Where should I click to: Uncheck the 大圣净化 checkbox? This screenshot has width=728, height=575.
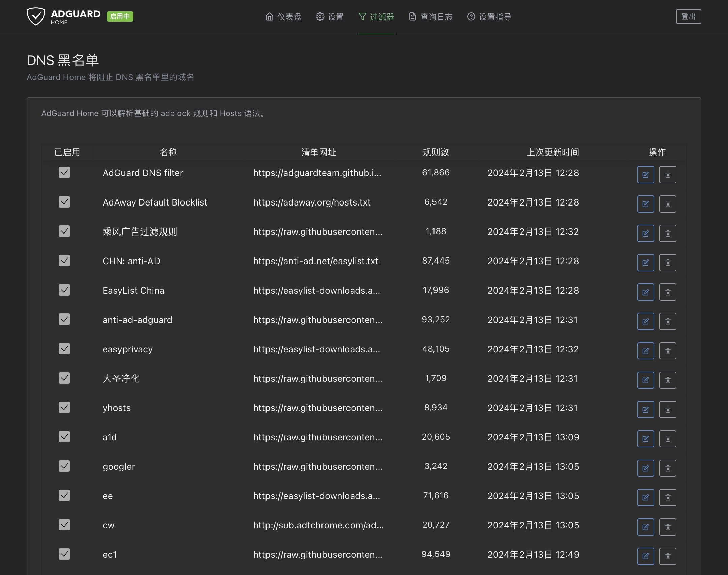64,378
